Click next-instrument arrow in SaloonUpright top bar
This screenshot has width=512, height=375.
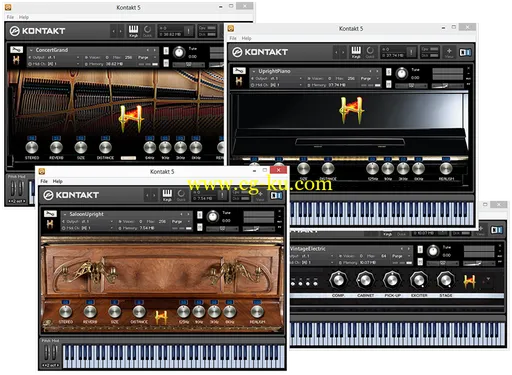click(x=154, y=195)
